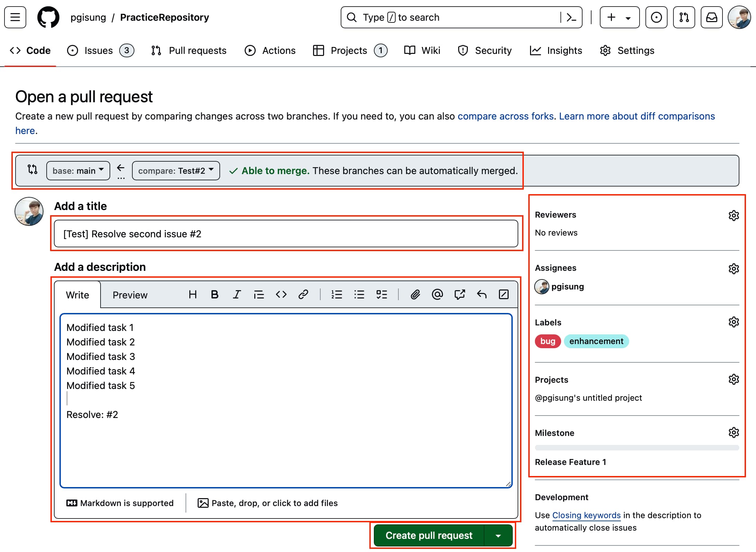Insert a quote block
Screen dimensions: 756x552
pos(259,294)
